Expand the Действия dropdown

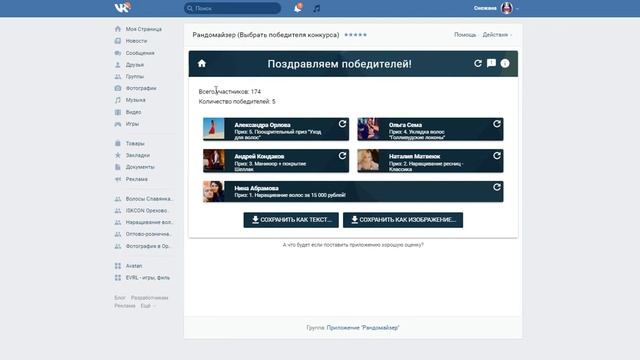[x=497, y=35]
